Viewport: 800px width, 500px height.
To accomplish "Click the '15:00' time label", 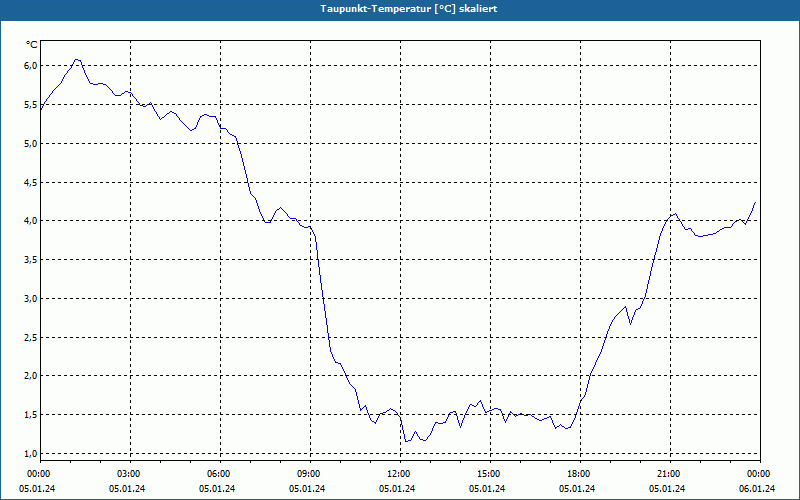I will 490,473.
